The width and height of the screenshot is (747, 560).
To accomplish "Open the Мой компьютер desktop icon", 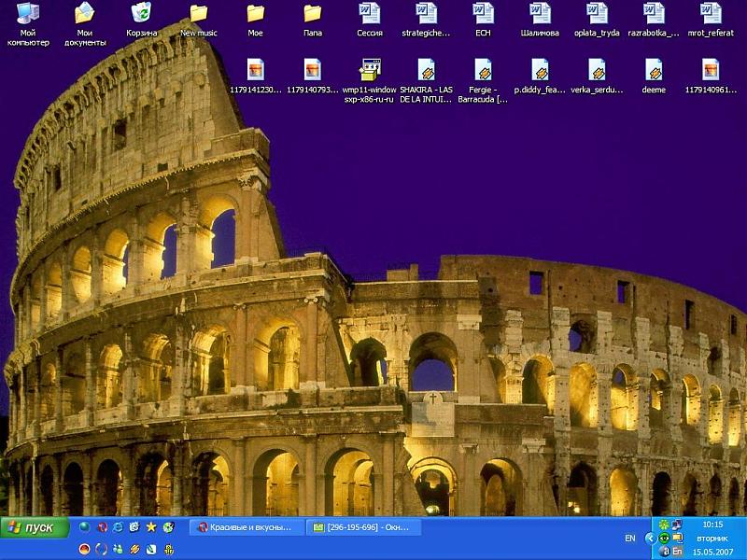I will pos(28,14).
